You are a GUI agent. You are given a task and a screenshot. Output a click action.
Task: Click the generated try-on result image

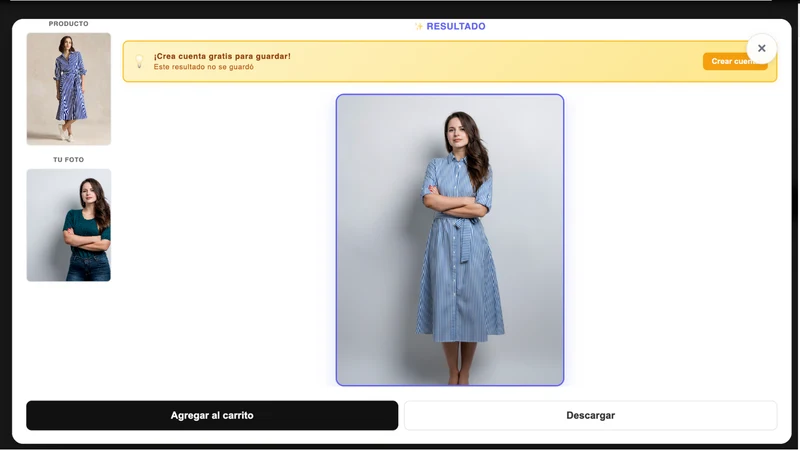click(450, 240)
